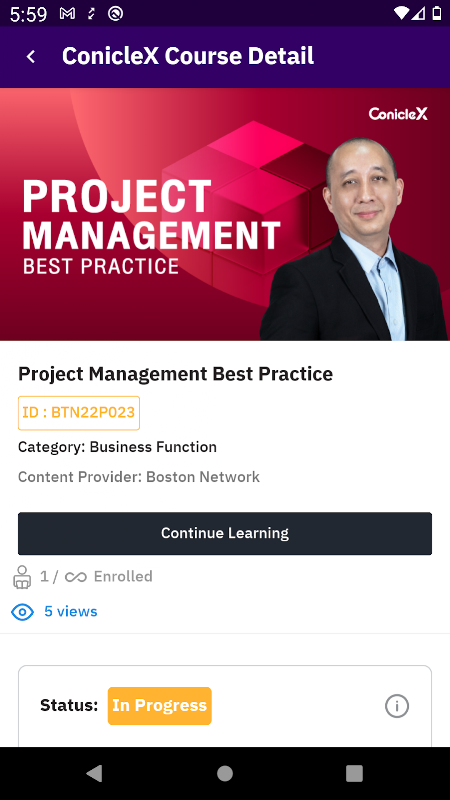450x800 pixels.
Task: Tap Content Provider: Boston Network
Action: pos(139,477)
